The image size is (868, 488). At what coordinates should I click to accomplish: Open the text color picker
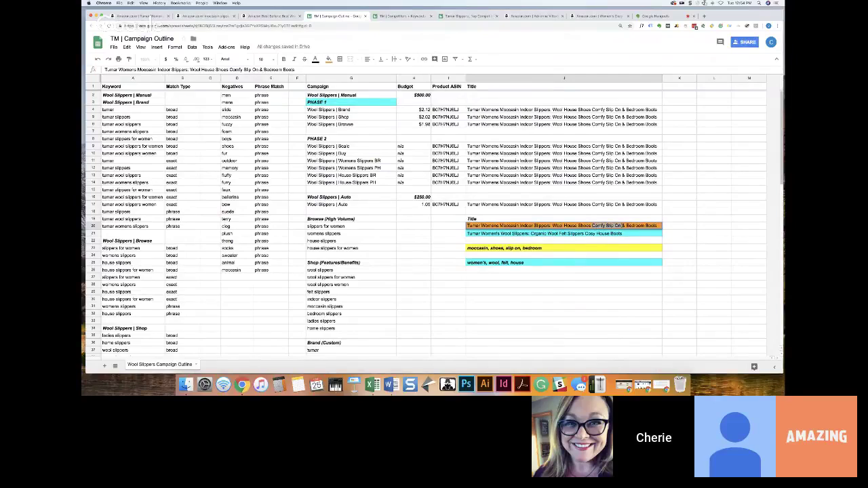(315, 59)
